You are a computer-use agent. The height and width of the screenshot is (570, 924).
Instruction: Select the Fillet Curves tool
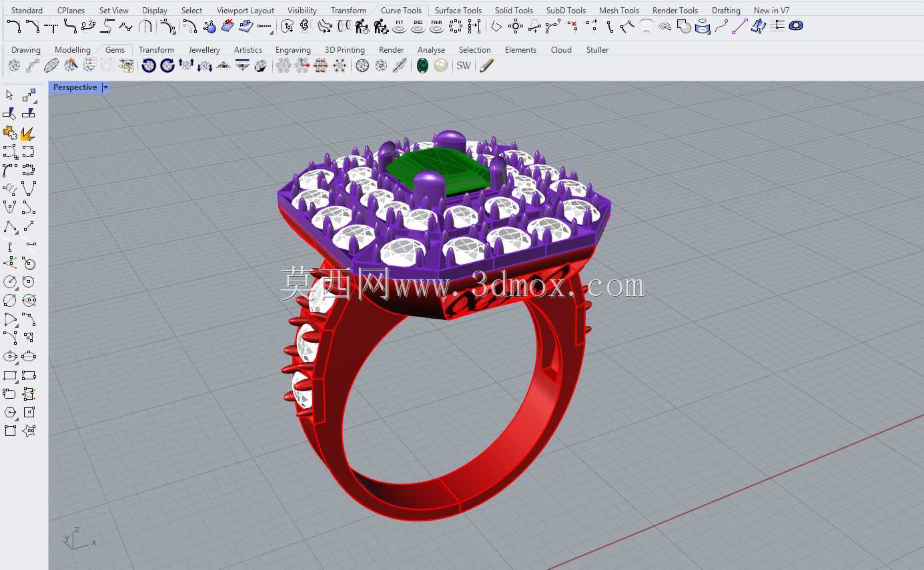(13, 27)
